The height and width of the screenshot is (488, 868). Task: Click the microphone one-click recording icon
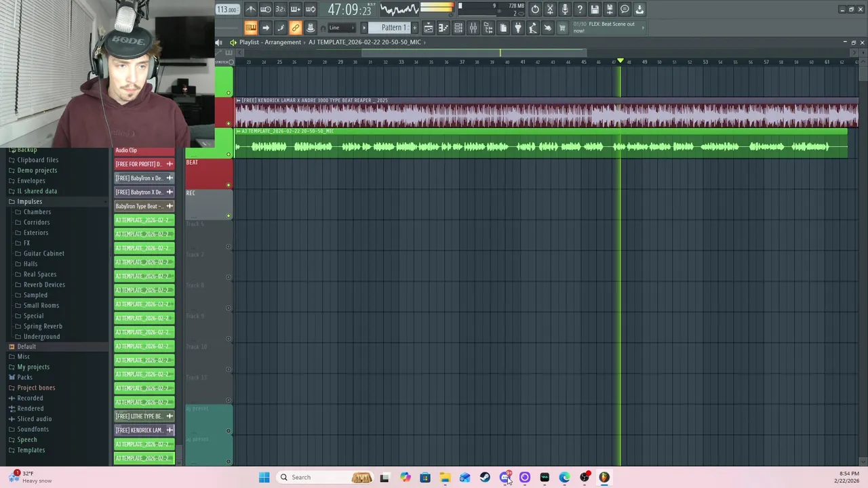565,9
